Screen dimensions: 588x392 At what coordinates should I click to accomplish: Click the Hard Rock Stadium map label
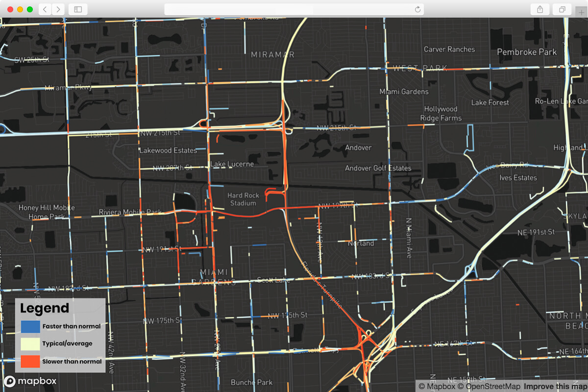point(243,198)
